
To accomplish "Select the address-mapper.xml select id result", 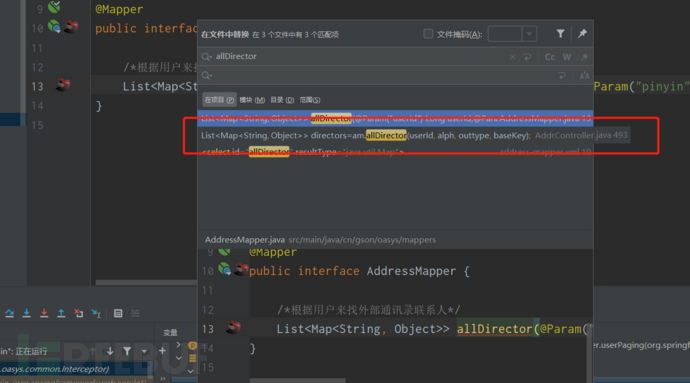I will pos(395,152).
